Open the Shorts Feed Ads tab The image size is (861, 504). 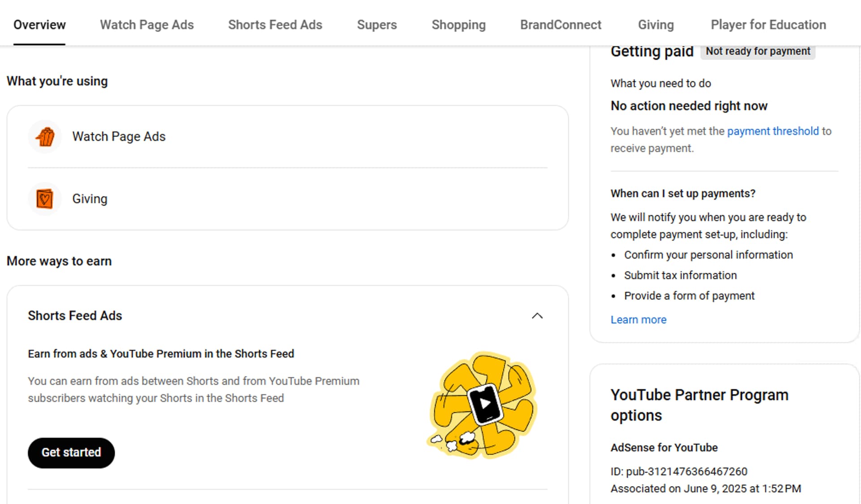tap(275, 25)
